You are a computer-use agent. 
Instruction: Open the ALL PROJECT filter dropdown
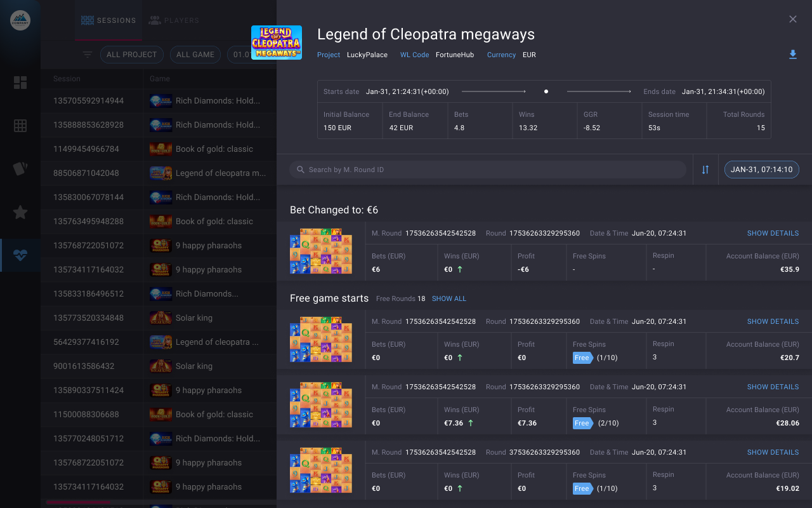pos(131,55)
